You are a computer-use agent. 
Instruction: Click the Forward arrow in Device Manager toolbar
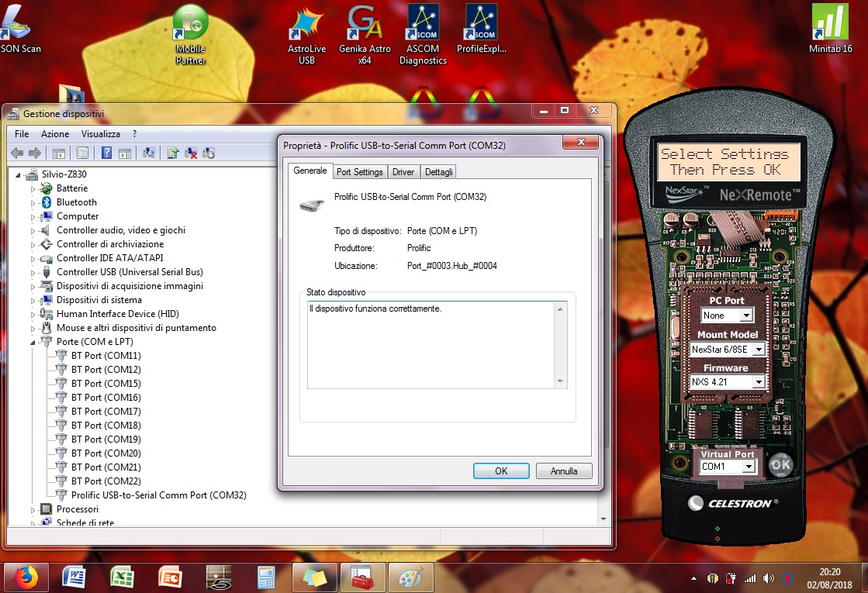tap(35, 153)
